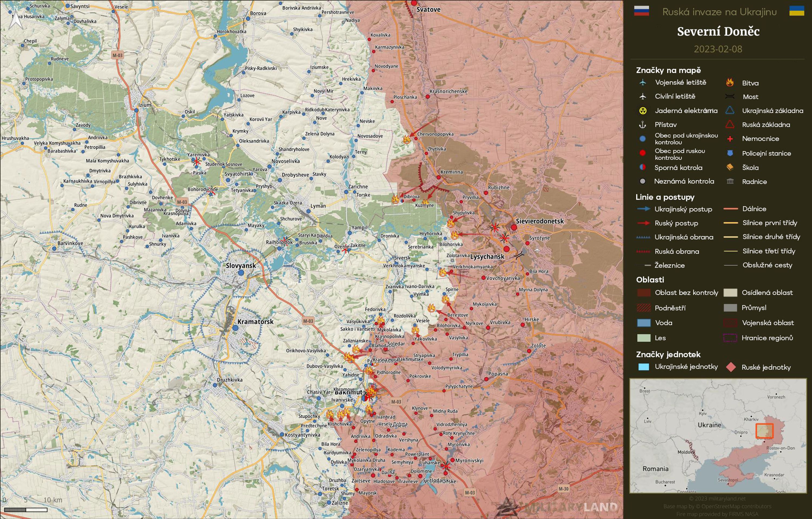Click the Ruský postup red arrow in the legend
This screenshot has height=519, width=812.
[x=643, y=223]
